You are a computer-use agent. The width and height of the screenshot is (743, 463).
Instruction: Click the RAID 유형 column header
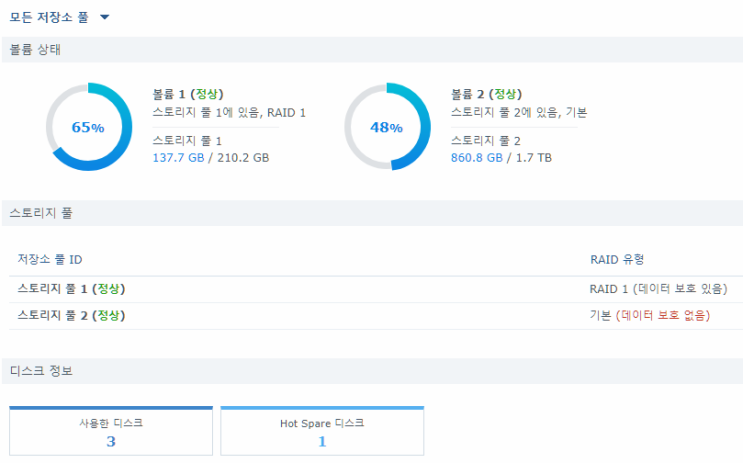point(617,260)
